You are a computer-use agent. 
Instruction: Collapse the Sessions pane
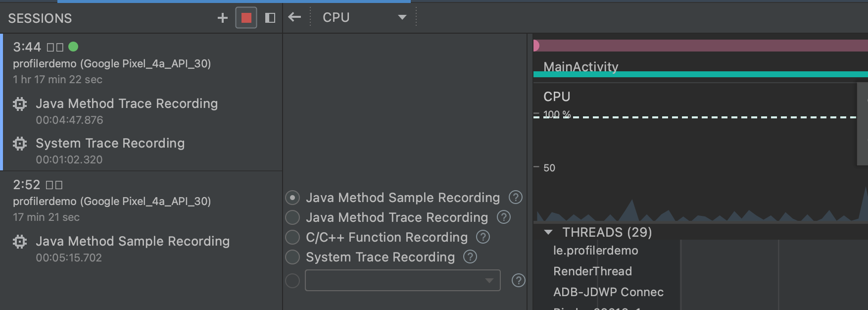pos(270,18)
